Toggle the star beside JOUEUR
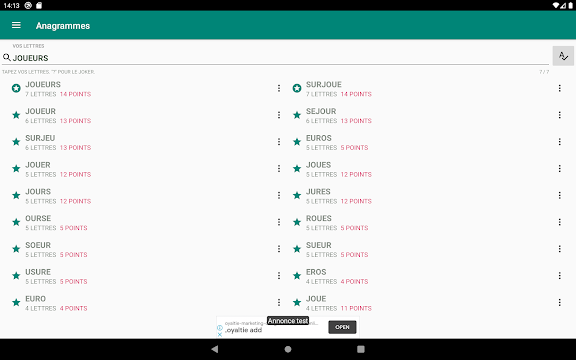Viewport: 576px width, 360px height. pos(16,115)
